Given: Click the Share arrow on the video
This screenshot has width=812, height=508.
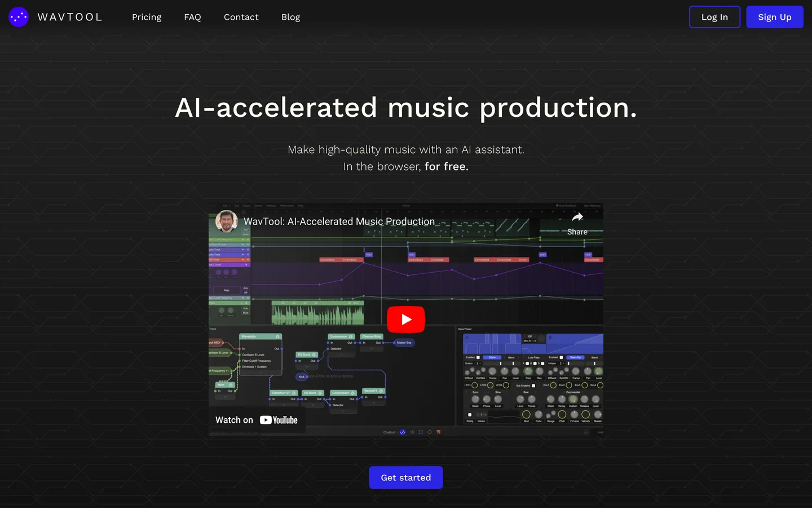Looking at the screenshot, I should click(x=577, y=224).
